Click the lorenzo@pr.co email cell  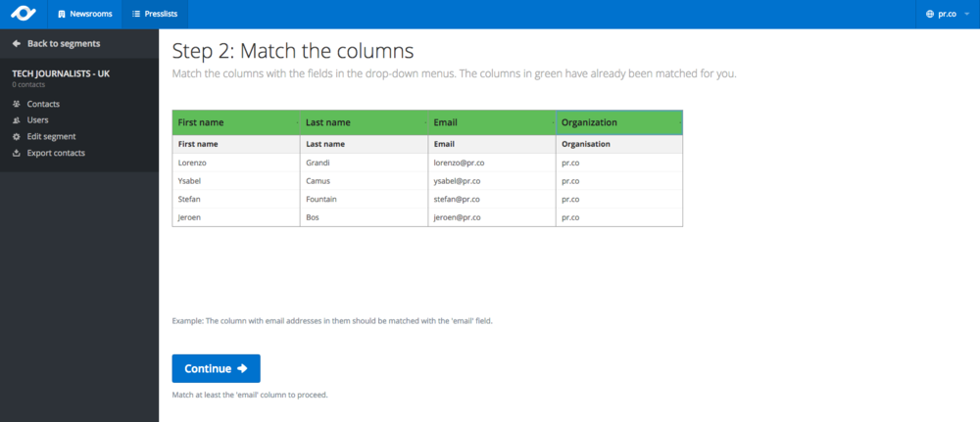coord(492,163)
